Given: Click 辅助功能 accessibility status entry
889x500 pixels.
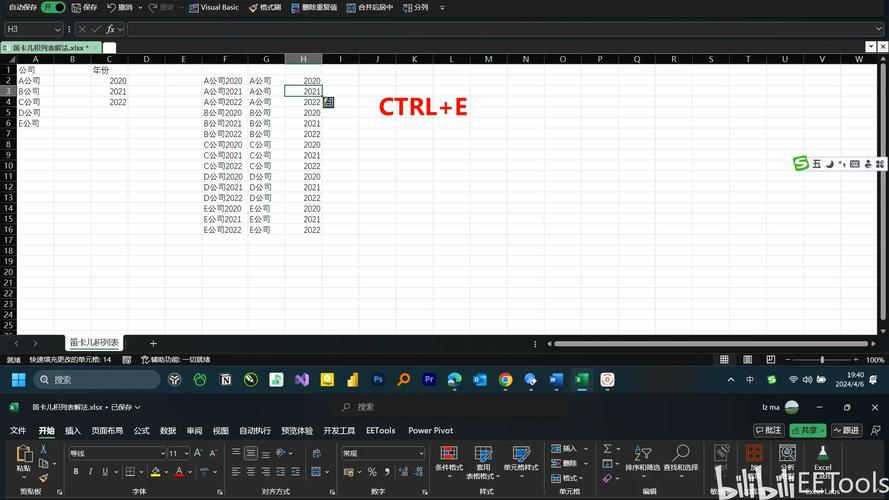Looking at the screenshot, I should pyautogui.click(x=176, y=359).
